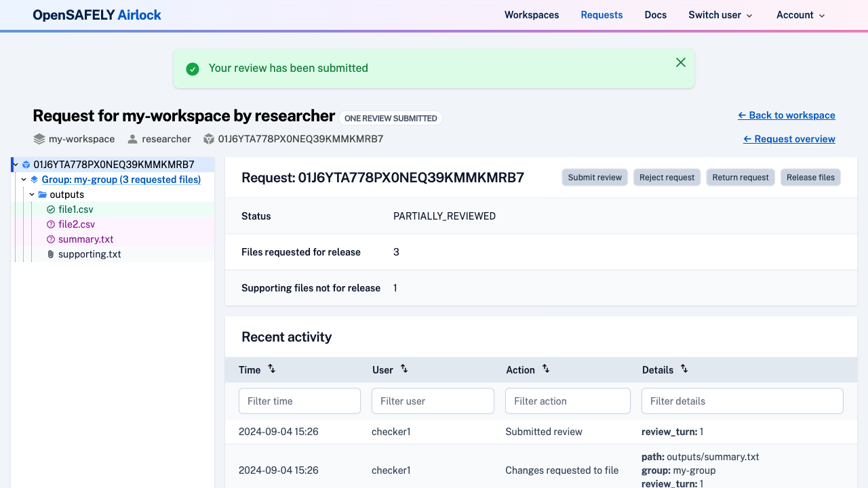Click the Release files button
The image size is (868, 488).
coord(811,178)
